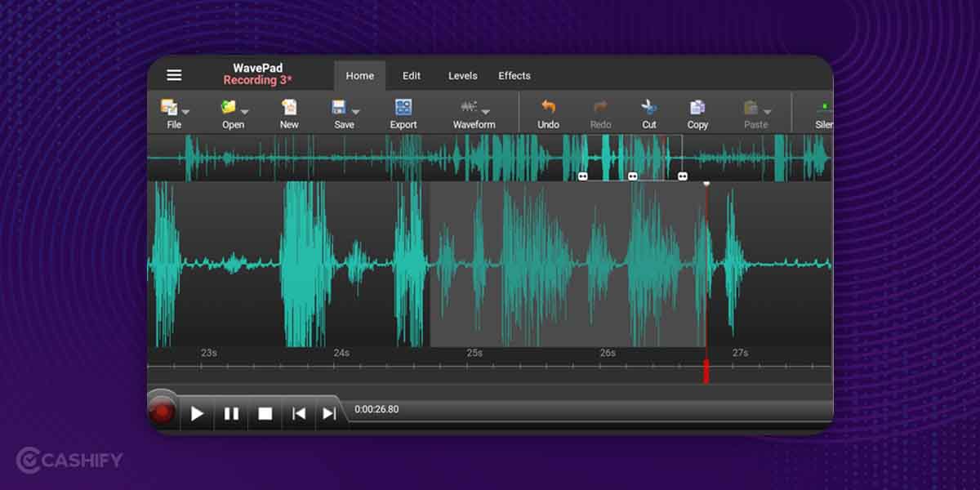Open the hamburger menu
The width and height of the screenshot is (980, 490).
(x=174, y=74)
